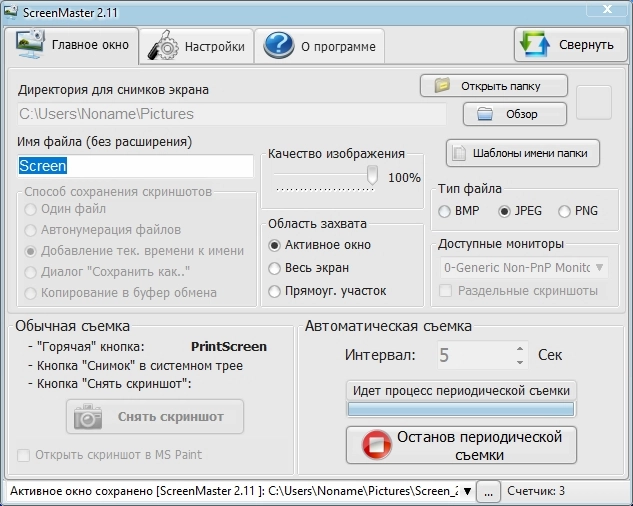This screenshot has height=506, width=633.
Task: Select Весь экран capture area
Action: [x=308, y=268]
